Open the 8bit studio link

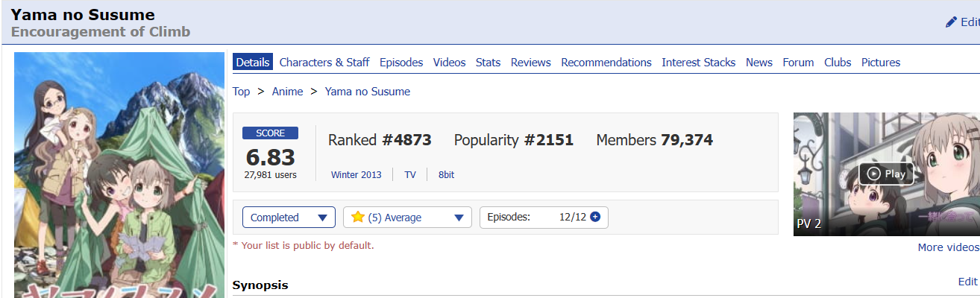[446, 174]
